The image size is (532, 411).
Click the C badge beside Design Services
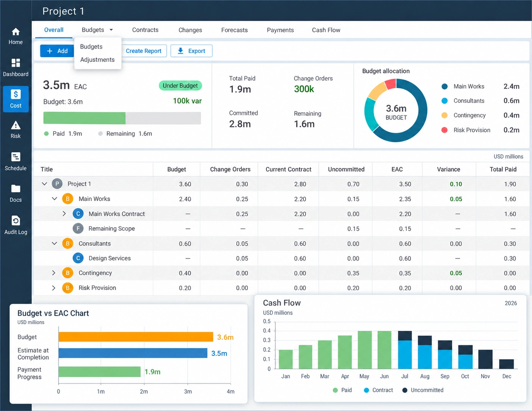coord(78,258)
